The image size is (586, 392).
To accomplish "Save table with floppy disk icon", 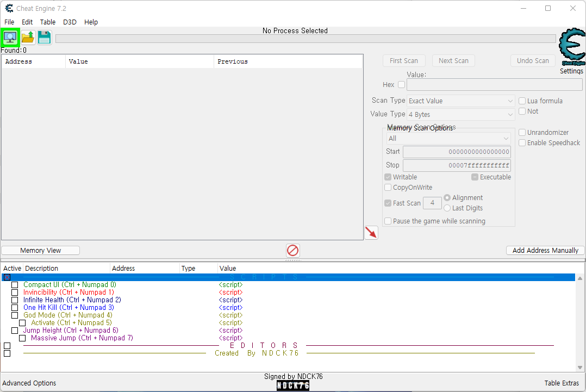I will [45, 38].
